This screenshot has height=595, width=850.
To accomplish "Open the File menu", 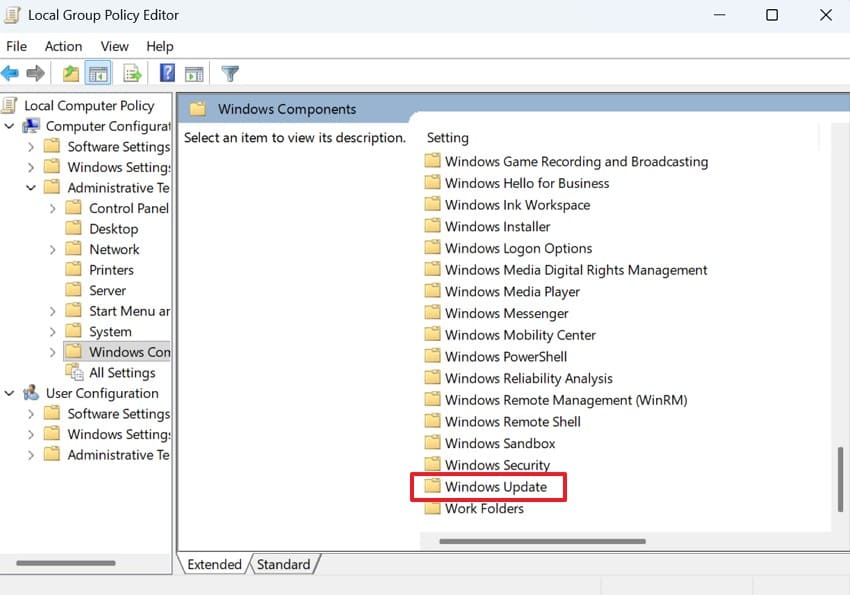I will 16,47.
